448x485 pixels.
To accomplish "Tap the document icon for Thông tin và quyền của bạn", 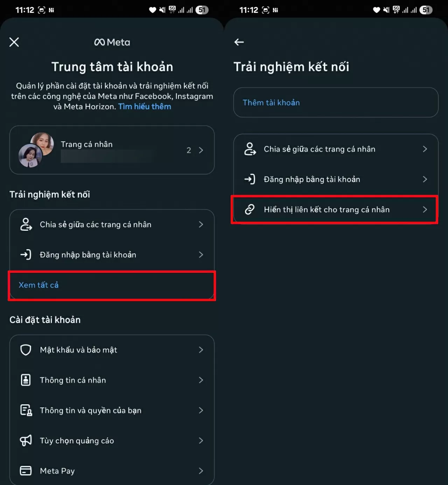I will point(26,410).
